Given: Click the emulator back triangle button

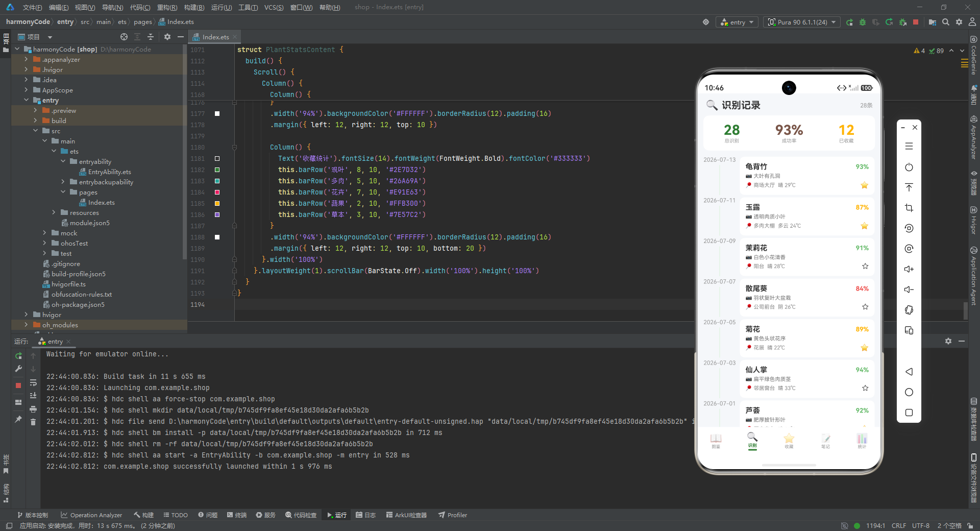Looking at the screenshot, I should (x=909, y=372).
